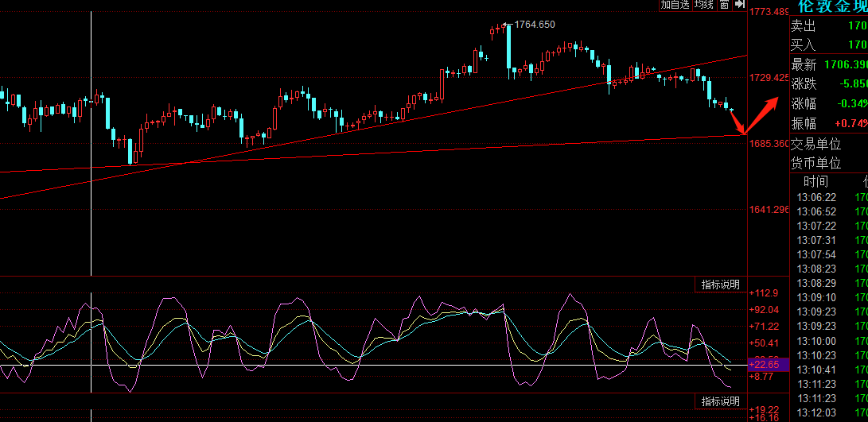Image resolution: width=868 pixels, height=422 pixels.
Task: Click the 振幅 amplitude label
Action: coord(804,122)
